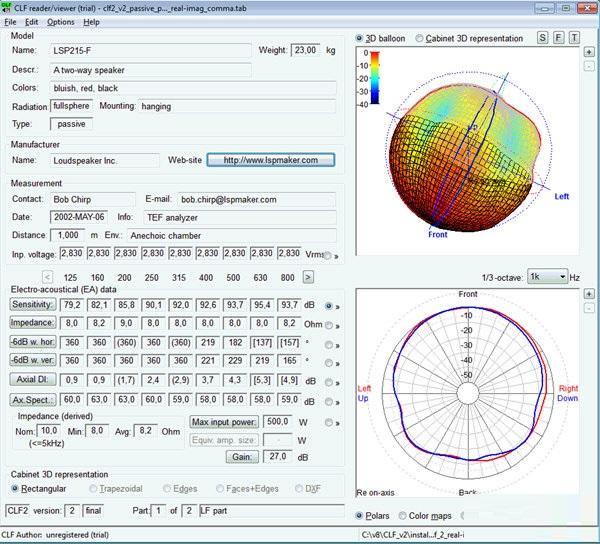Zoom out the 3D balloon with minus
The width and height of the screenshot is (600, 544).
click(590, 66)
